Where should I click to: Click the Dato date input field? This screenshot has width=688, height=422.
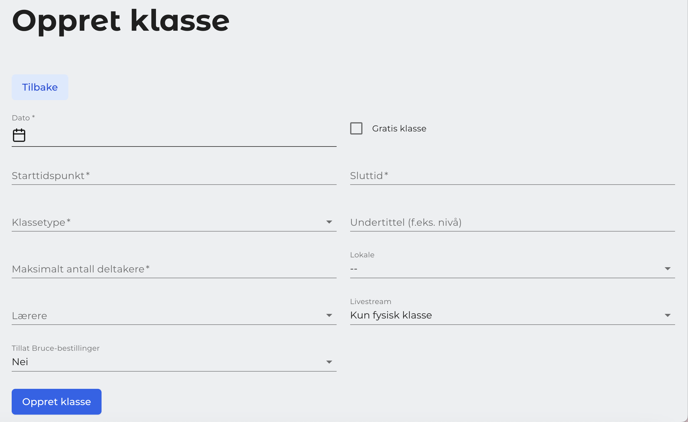pos(174,135)
